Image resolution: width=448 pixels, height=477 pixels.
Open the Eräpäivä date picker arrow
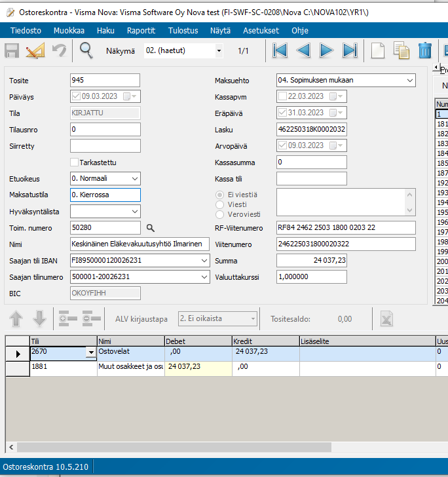point(341,113)
